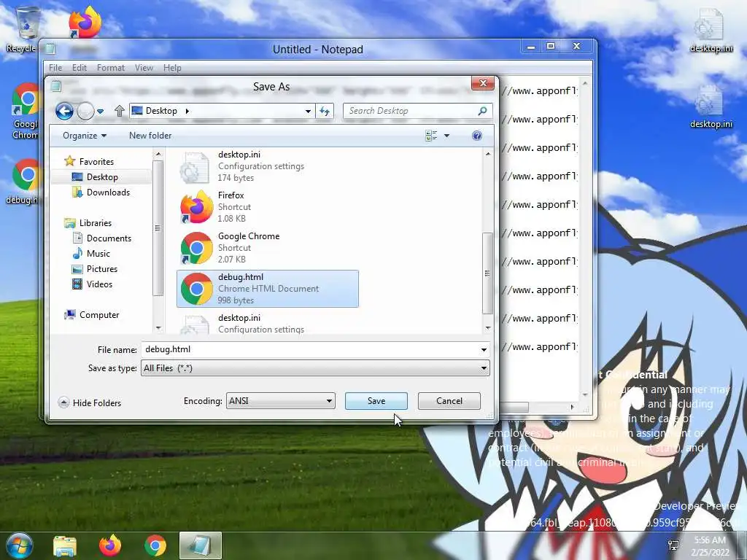Close the Save As dialog
The image size is (747, 560).
(x=483, y=83)
